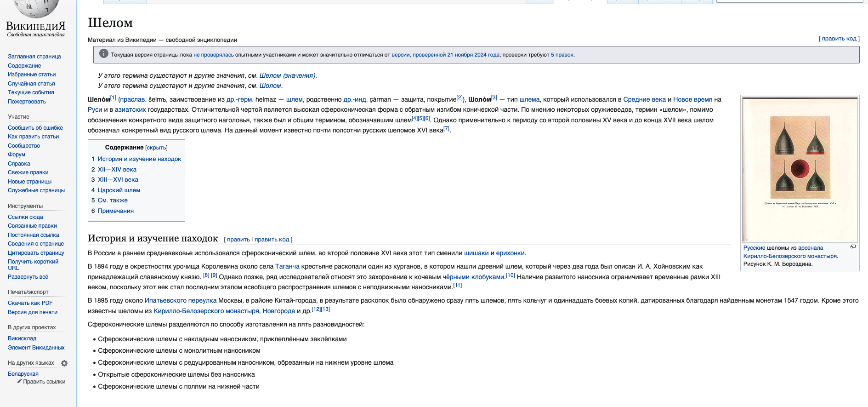Open Связанные правки
Image resolution: width=868 pixels, height=407 pixels.
(32, 226)
